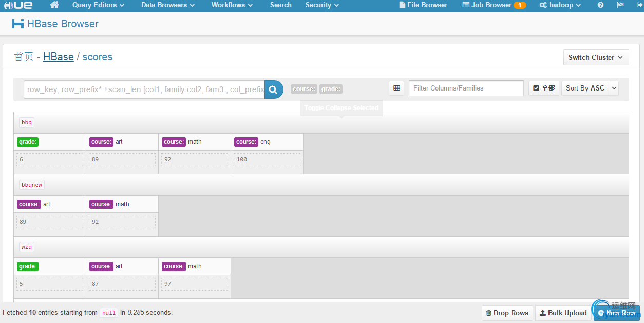Edit bbq's math value 92
644x323 pixels.
[x=195, y=159]
